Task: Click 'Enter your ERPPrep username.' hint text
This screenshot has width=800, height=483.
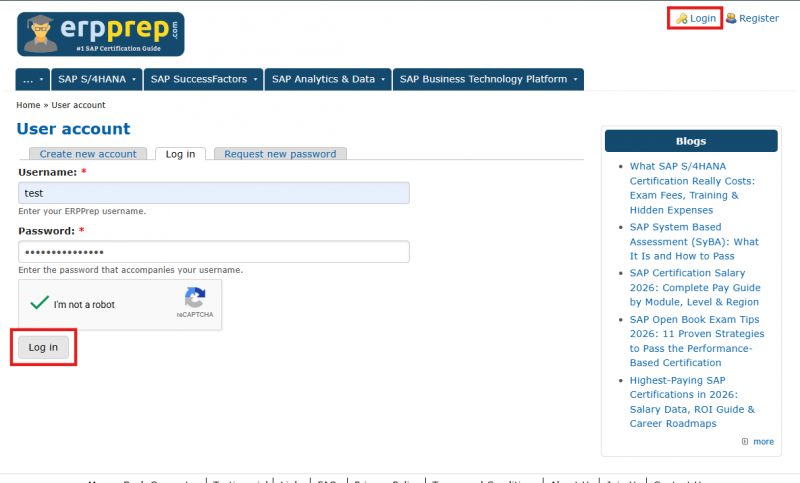Action: pos(82,211)
